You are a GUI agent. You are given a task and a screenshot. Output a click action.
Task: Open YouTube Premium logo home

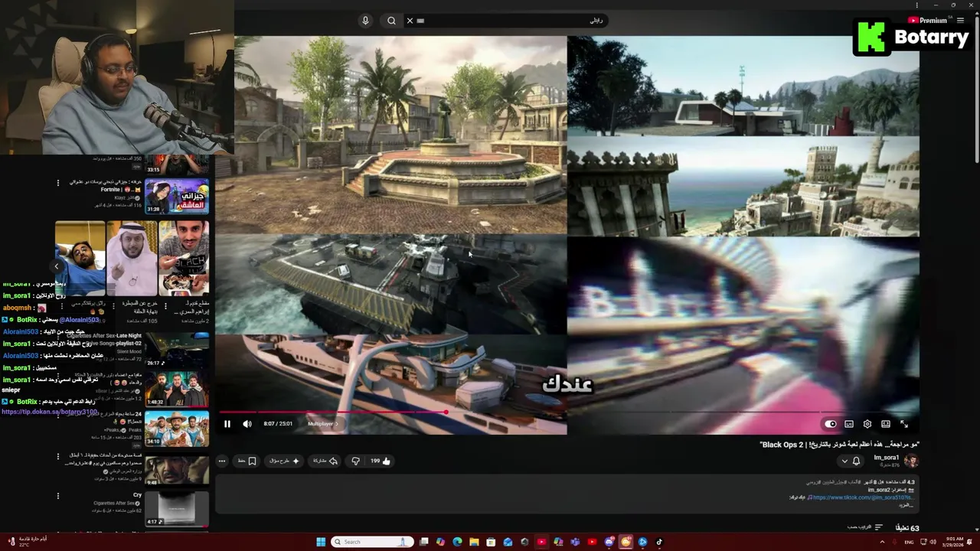(927, 21)
